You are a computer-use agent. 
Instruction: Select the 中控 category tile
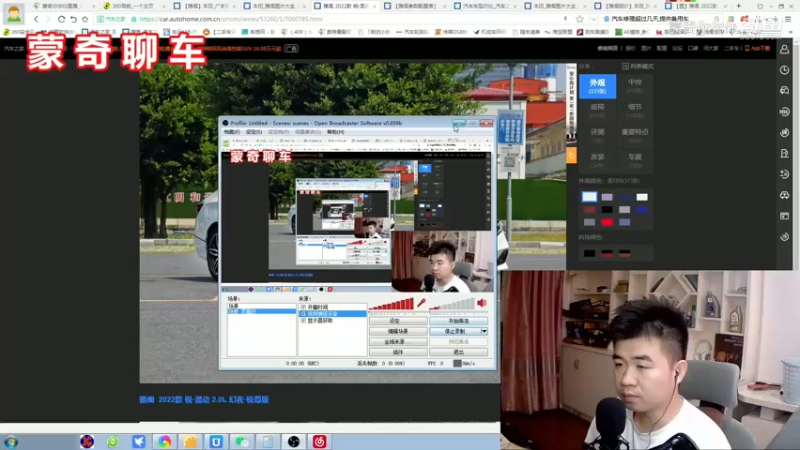click(x=635, y=86)
